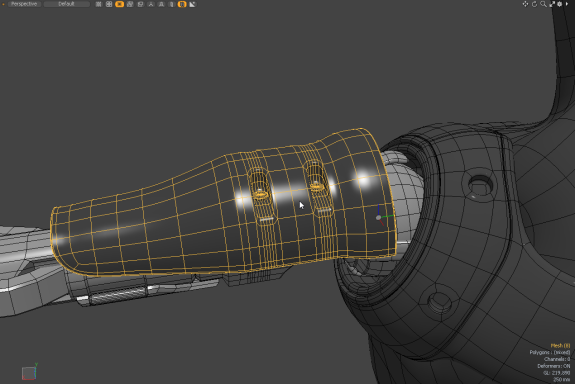Click the first grid icon after Default
575x384 pixels.
98,4
